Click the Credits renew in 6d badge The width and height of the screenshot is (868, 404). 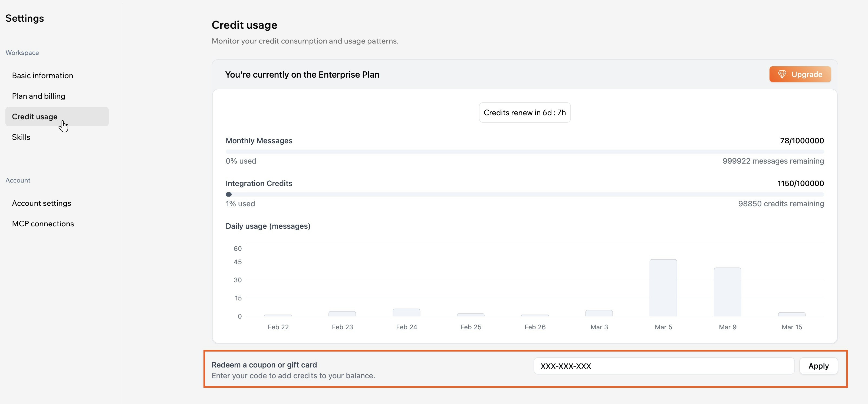[x=524, y=112]
